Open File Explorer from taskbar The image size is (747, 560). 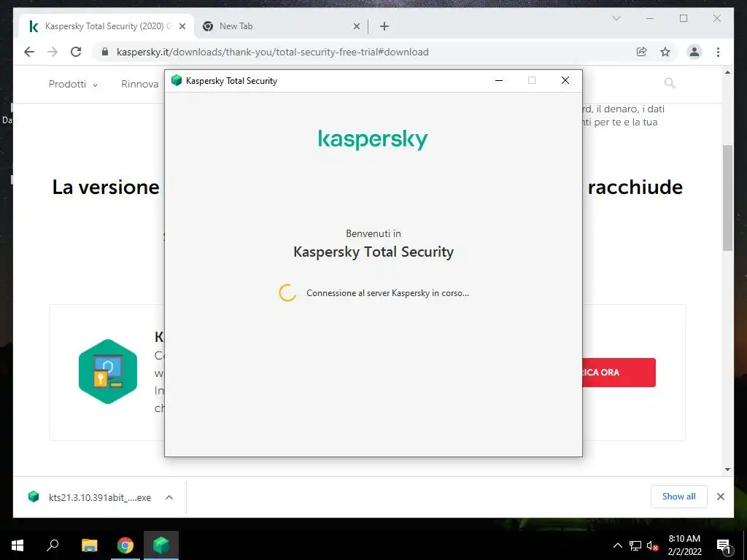[x=89, y=545]
